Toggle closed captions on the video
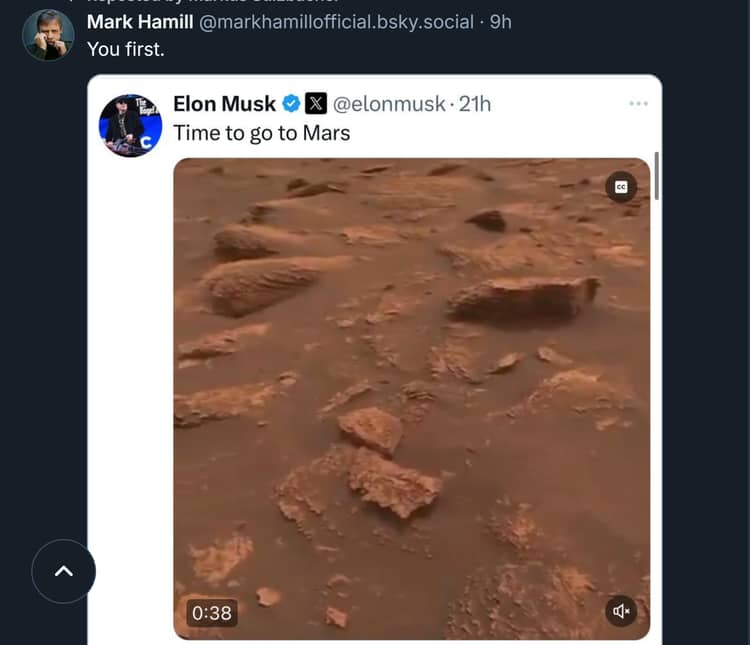The image size is (750, 645). (621, 187)
